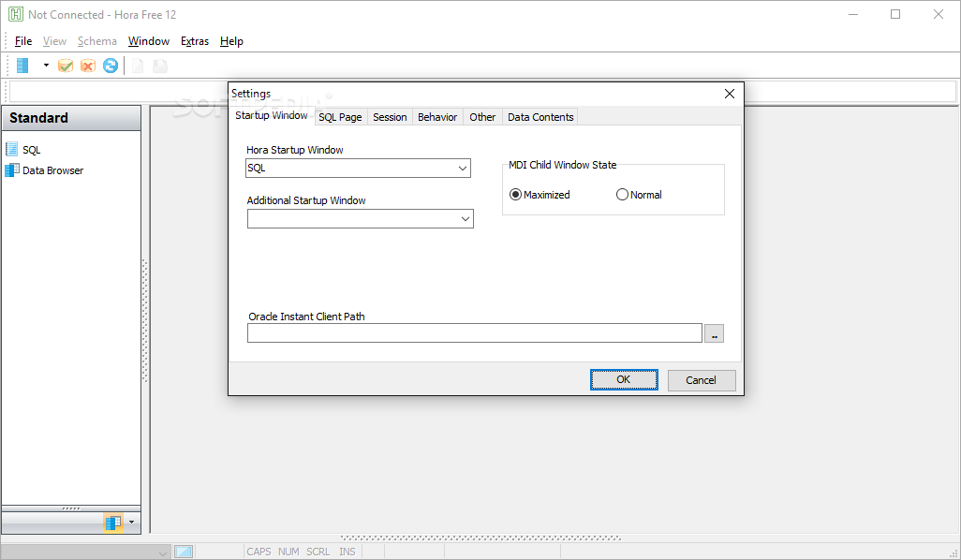
Task: Minimize the Hora main window
Action: click(x=853, y=14)
